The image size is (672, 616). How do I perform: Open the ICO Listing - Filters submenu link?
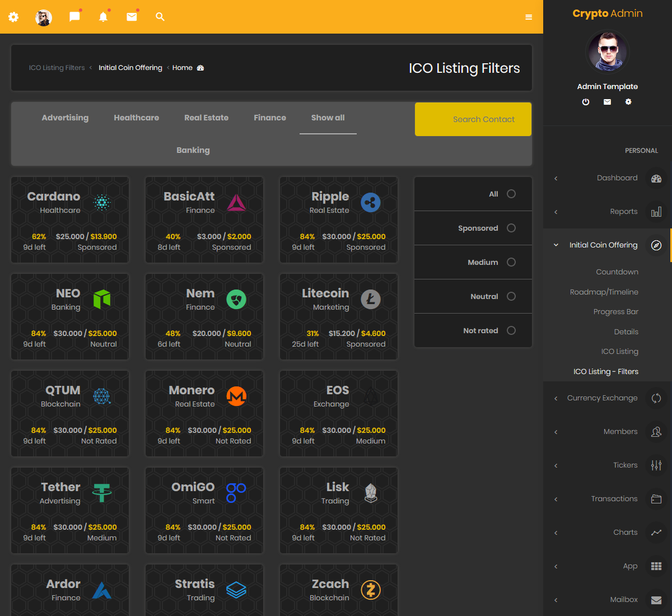coord(606,372)
